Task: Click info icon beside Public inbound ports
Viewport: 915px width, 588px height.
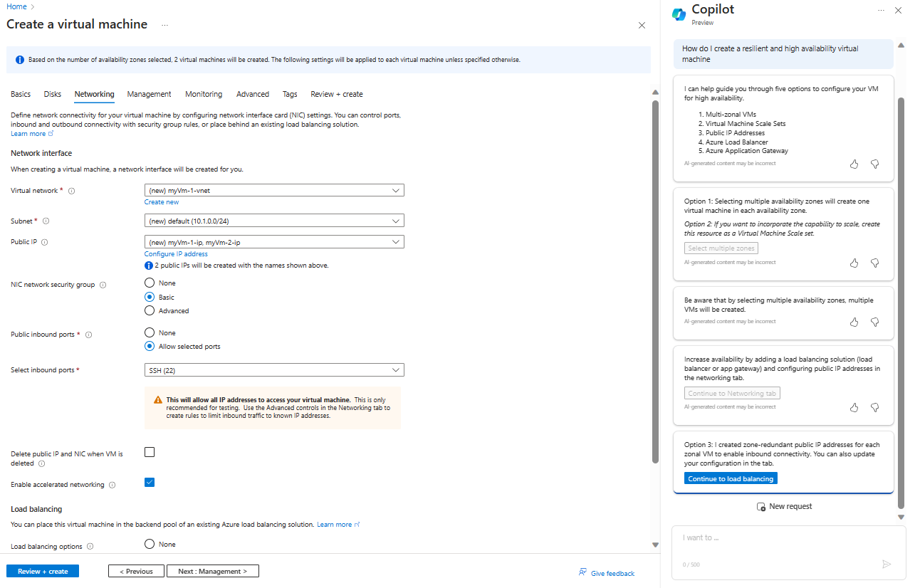Action: tap(89, 335)
